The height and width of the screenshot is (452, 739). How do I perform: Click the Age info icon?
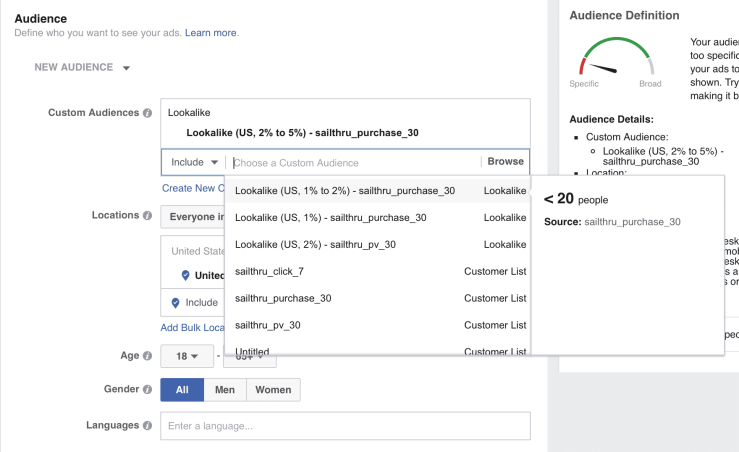point(148,355)
